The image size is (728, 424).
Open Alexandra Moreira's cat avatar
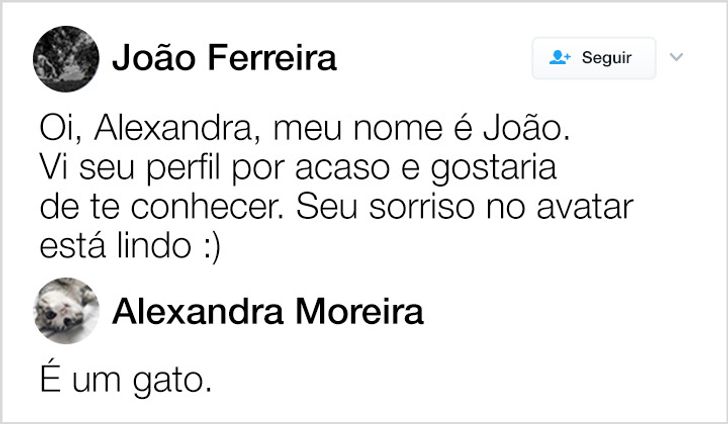pyautogui.click(x=66, y=311)
